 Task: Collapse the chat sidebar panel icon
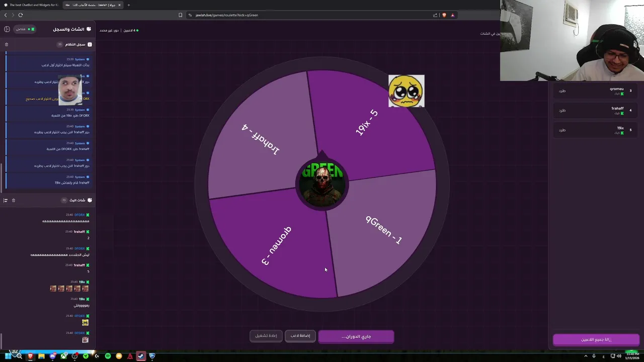tap(7, 29)
